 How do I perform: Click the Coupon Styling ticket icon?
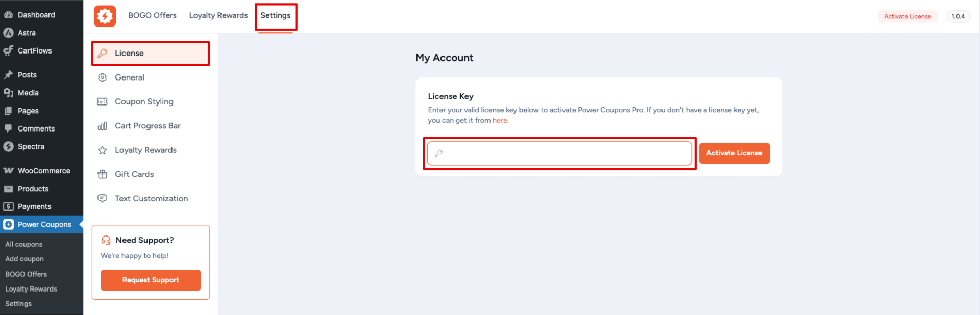coord(102,101)
